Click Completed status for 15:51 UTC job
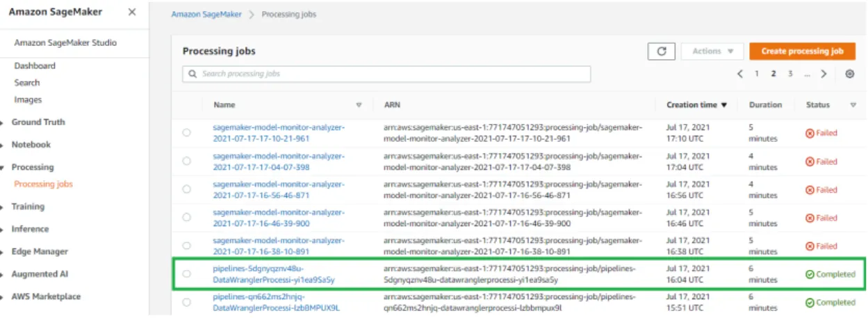This screenshot has height=318, width=868. click(x=830, y=303)
